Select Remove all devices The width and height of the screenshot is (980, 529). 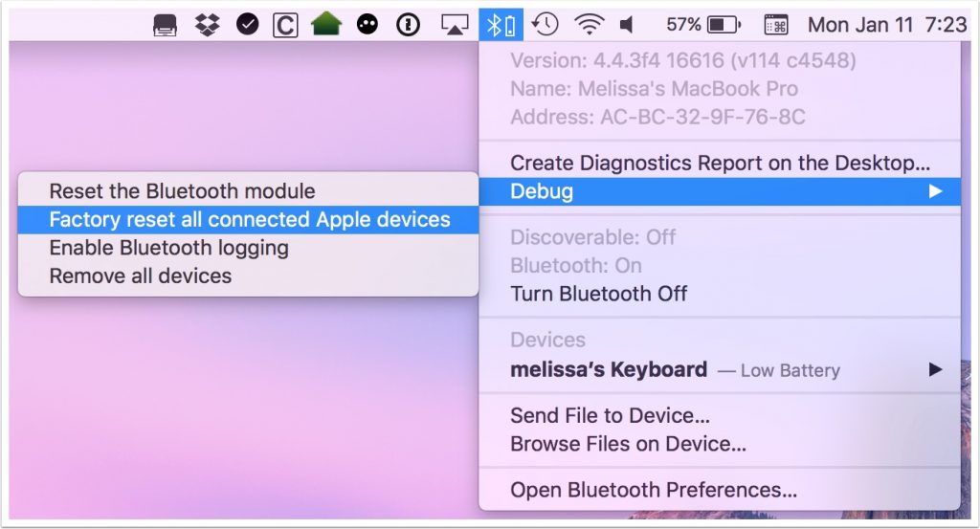point(141,276)
